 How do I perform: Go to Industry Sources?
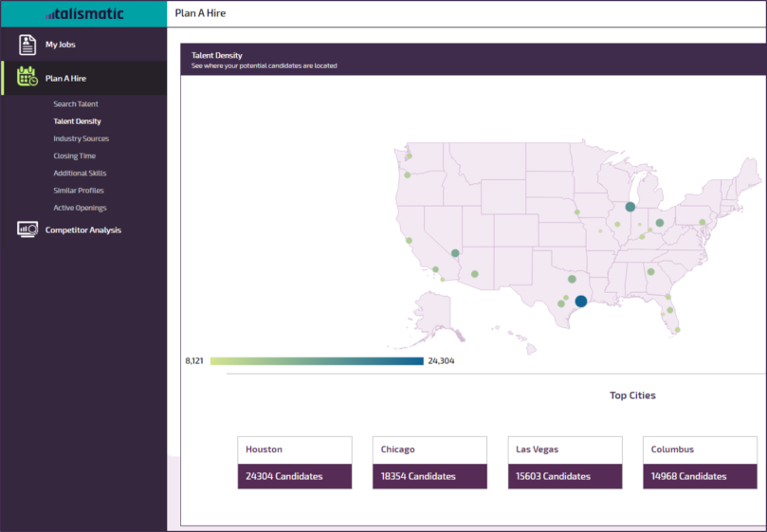pyautogui.click(x=81, y=138)
